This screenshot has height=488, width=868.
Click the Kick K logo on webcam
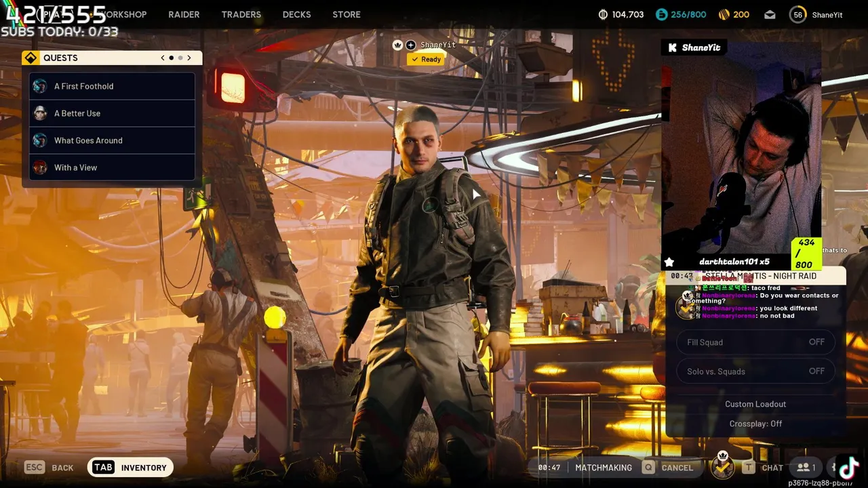click(x=672, y=47)
